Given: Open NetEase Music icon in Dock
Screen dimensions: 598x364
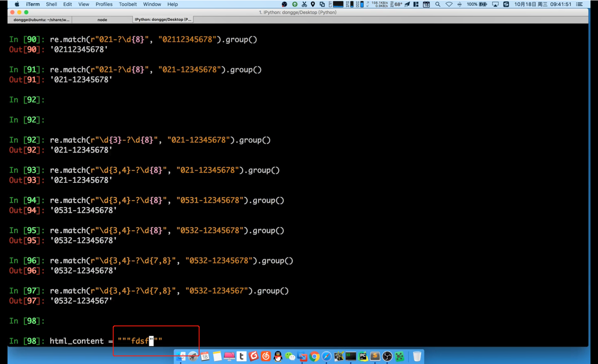Looking at the screenshot, I should point(266,356).
